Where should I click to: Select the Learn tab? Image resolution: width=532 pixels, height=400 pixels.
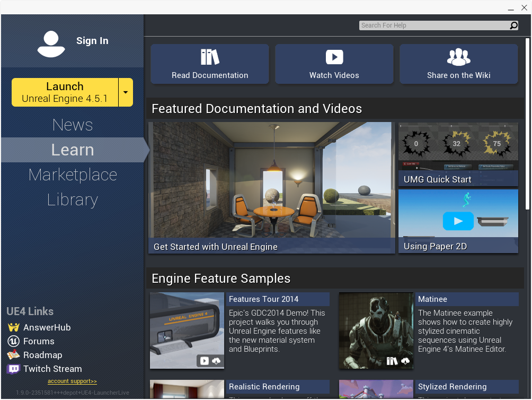pos(73,150)
